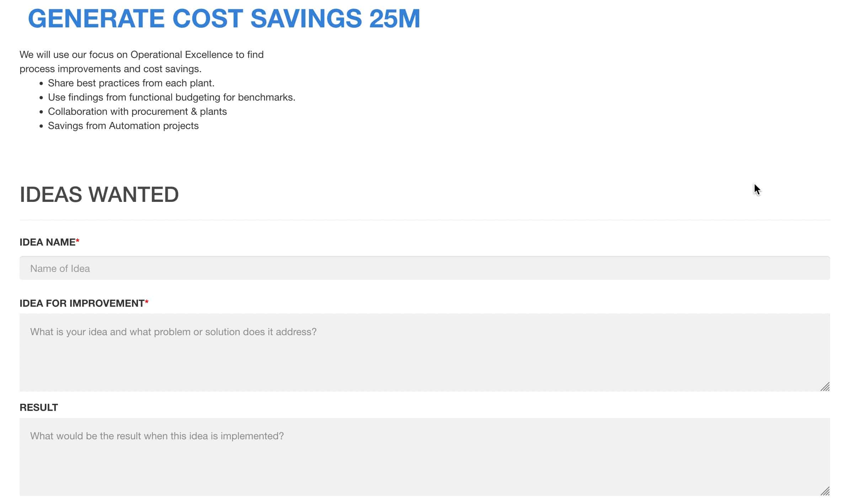Click the IDEA FOR IMPROVEMENT label

point(82,304)
